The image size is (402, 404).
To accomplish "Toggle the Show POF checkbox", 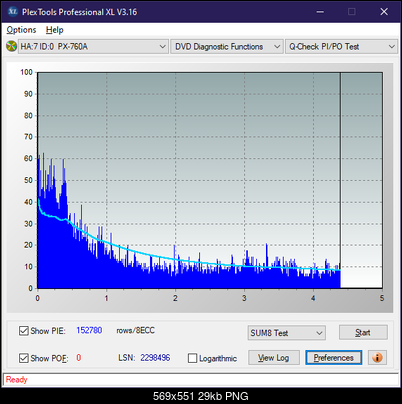I will [23, 358].
